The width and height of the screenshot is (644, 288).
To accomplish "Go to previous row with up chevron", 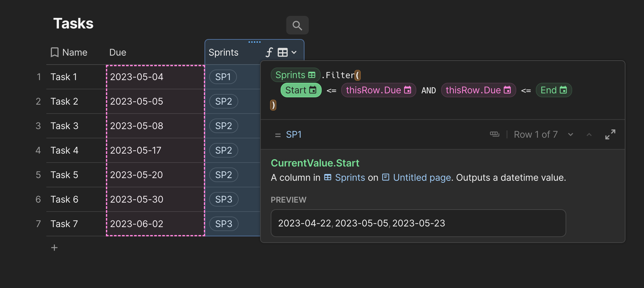I will (x=589, y=134).
